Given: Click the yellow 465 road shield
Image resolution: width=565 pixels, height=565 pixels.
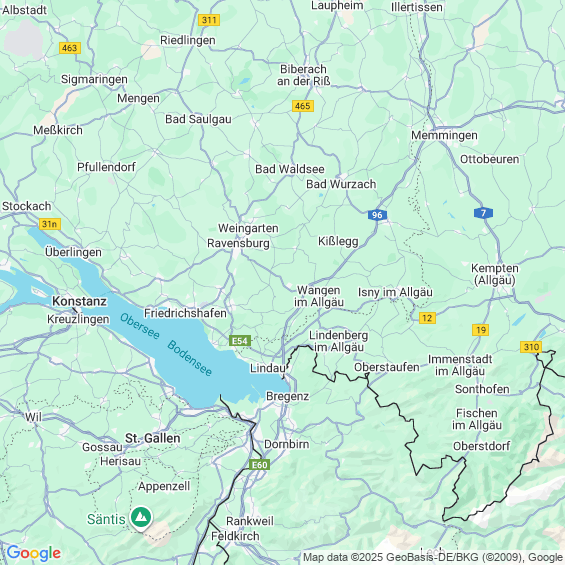Looking at the screenshot, I should click(x=303, y=106).
